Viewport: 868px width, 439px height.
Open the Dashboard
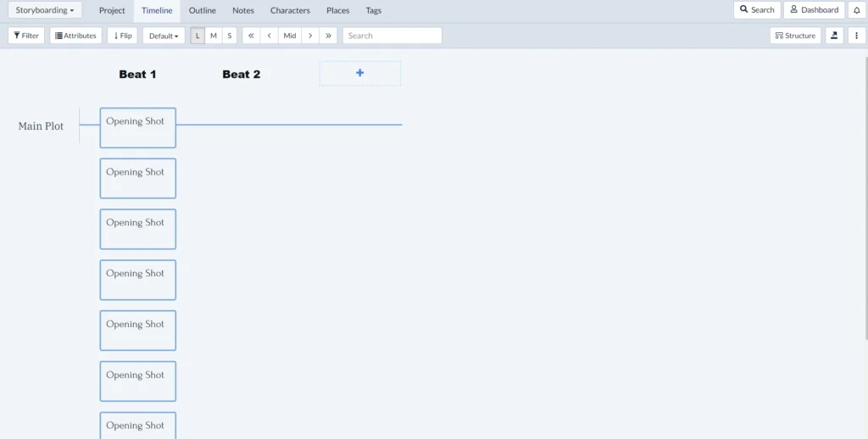[x=814, y=10]
